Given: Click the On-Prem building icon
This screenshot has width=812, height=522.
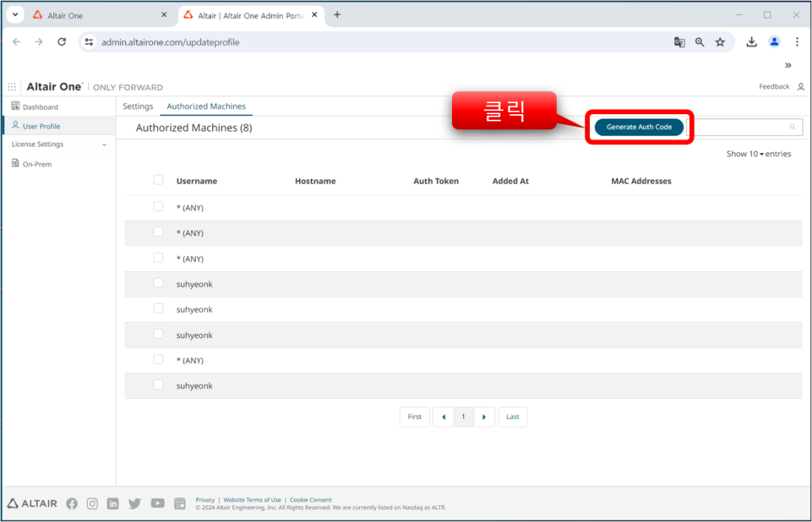Looking at the screenshot, I should pos(16,163).
